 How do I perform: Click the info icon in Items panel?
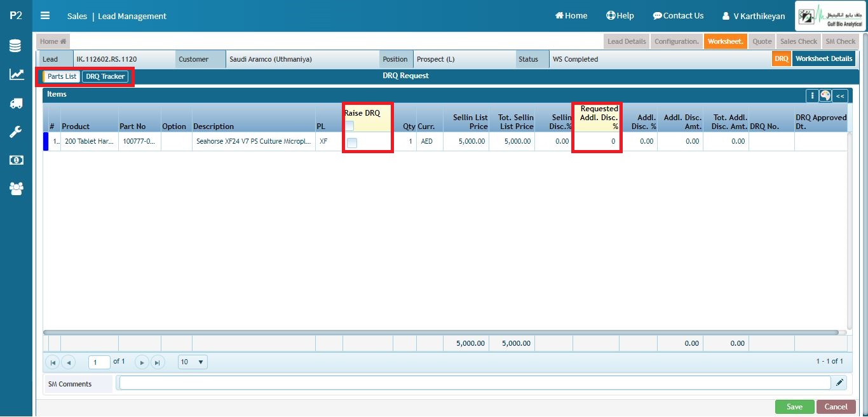pyautogui.click(x=811, y=95)
